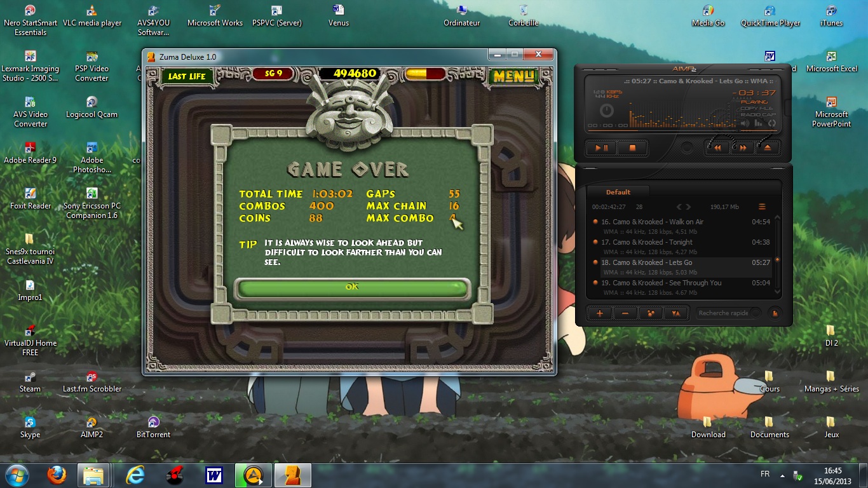Toggle the equalizer bars icon in AIMP
Screen dimensions: 868x488
pyautogui.click(x=759, y=123)
